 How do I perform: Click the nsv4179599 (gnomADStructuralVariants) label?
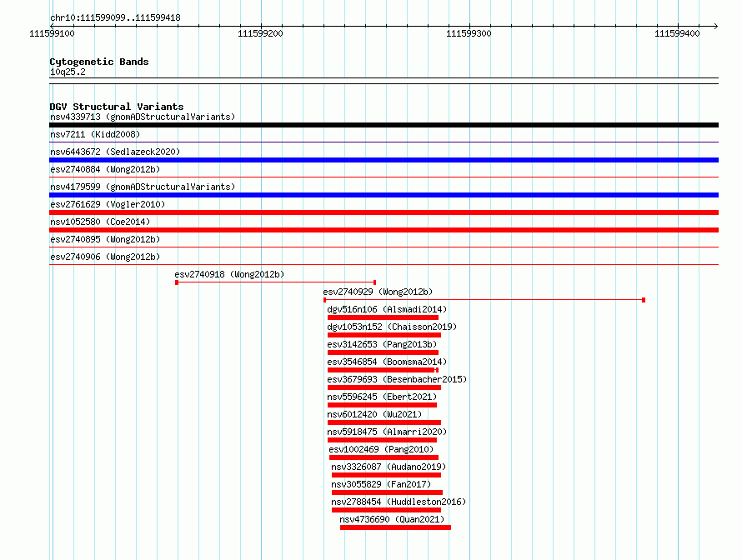pyautogui.click(x=143, y=187)
